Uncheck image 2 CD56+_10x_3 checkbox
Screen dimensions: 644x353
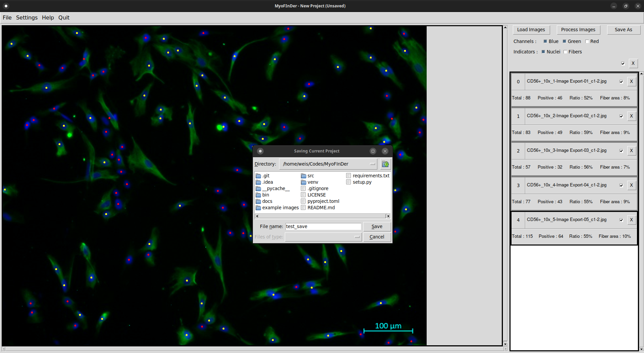click(621, 151)
